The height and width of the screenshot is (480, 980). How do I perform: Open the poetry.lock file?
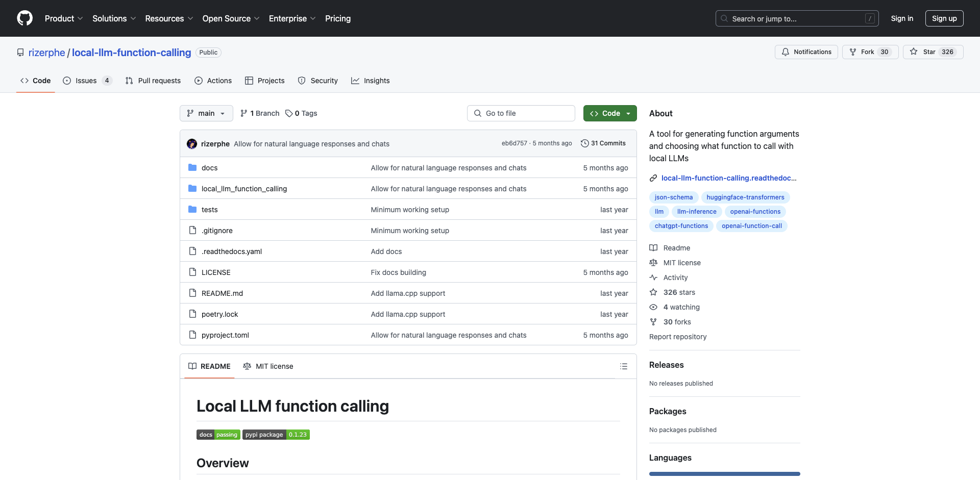point(219,314)
